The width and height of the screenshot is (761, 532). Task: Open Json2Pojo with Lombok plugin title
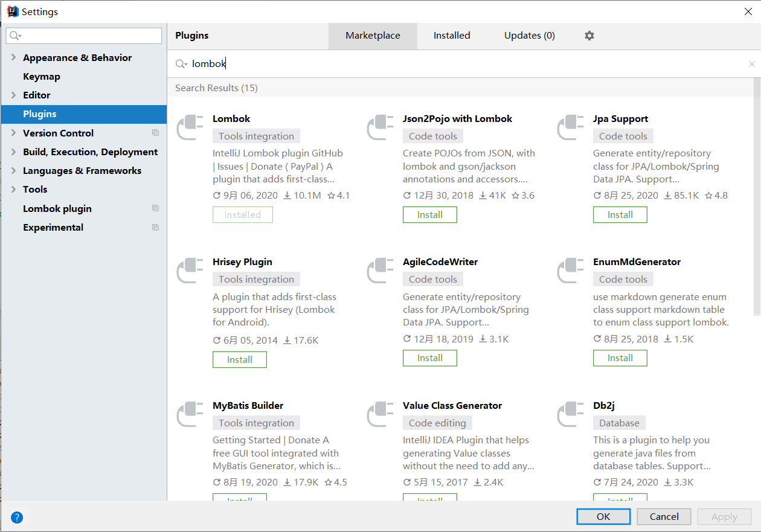[457, 119]
